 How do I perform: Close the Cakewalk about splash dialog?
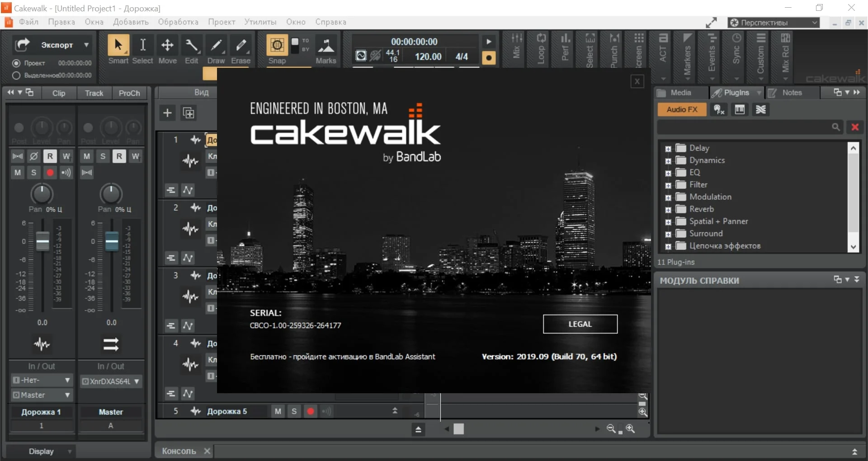click(x=637, y=81)
